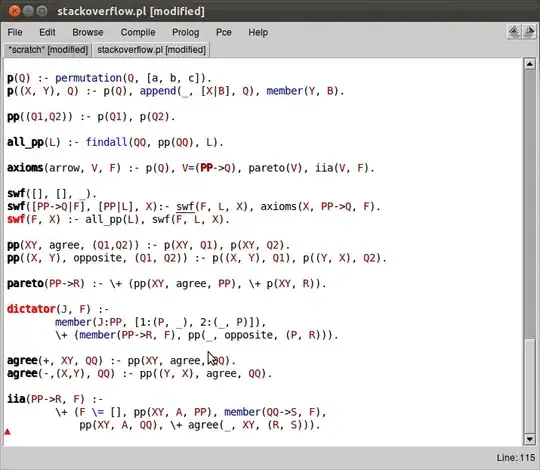Viewport: 540px width, 470px height.
Task: Open the Pce menu
Action: [224, 32]
